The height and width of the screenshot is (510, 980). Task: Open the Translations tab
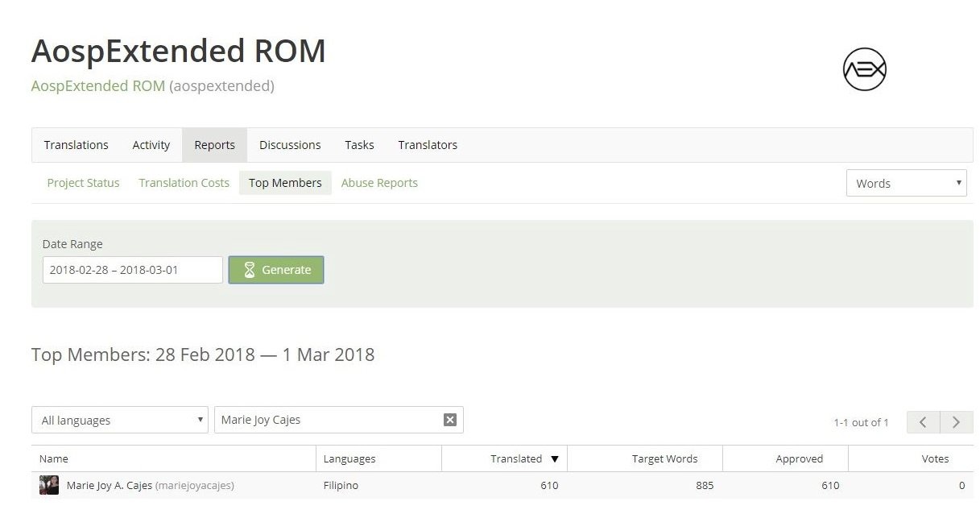click(76, 145)
